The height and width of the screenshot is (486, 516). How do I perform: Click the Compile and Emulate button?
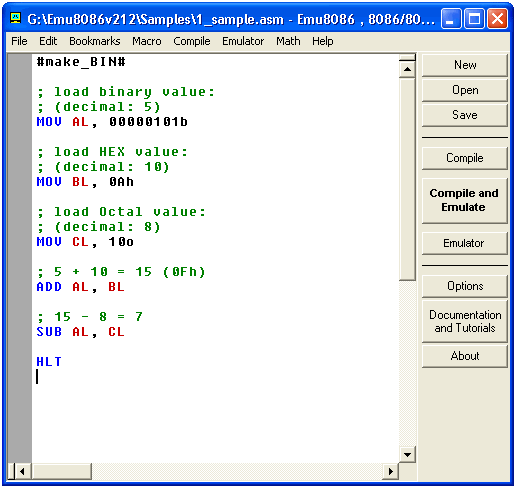(465, 201)
